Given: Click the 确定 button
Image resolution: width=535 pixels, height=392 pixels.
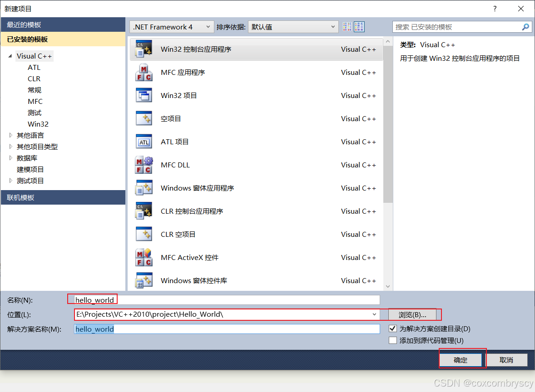Looking at the screenshot, I should click(x=460, y=360).
